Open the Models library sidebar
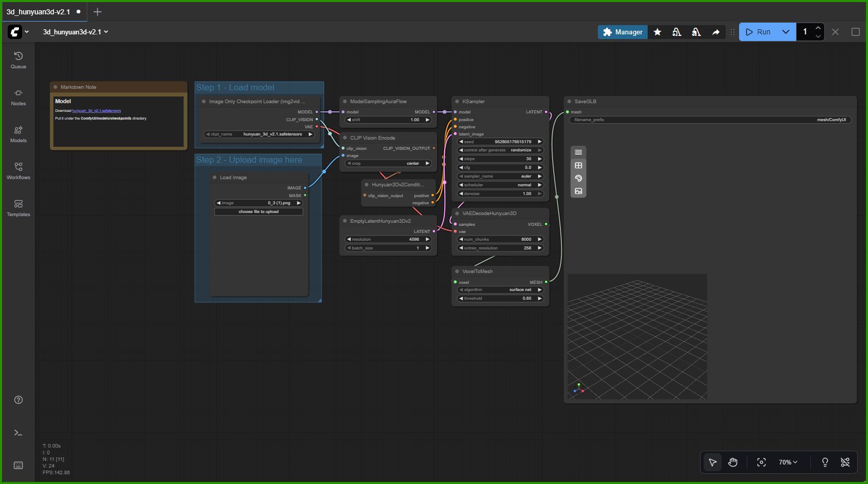 pos(18,134)
